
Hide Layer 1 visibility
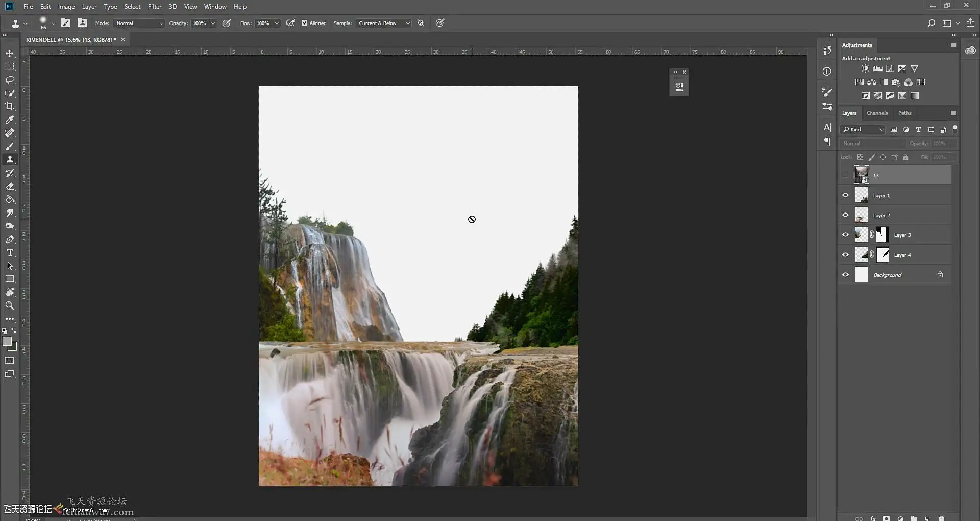tap(845, 195)
